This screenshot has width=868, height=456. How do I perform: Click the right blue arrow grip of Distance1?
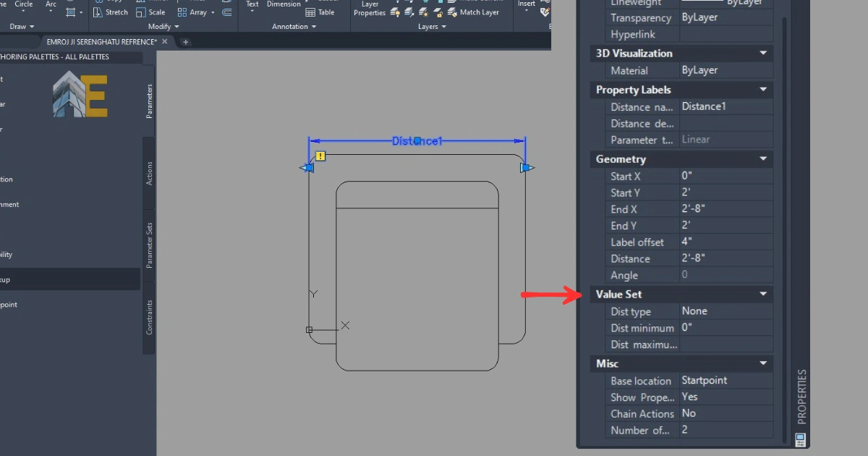pyautogui.click(x=527, y=168)
